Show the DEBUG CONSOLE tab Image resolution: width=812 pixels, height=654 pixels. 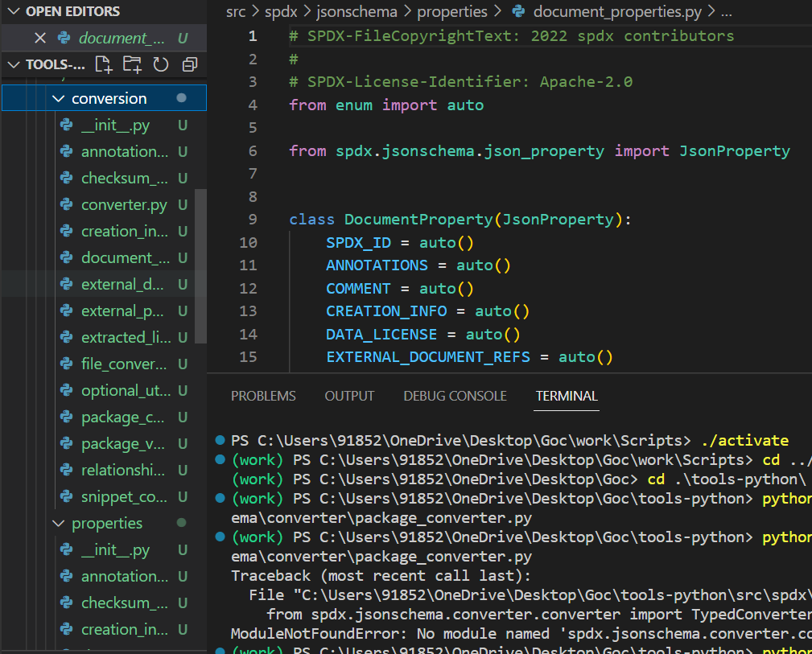coord(455,396)
